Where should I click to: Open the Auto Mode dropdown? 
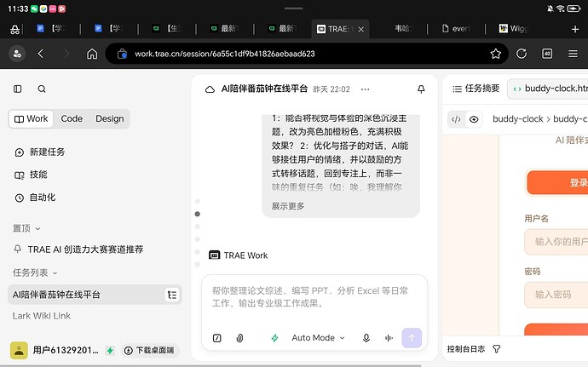[x=318, y=338]
